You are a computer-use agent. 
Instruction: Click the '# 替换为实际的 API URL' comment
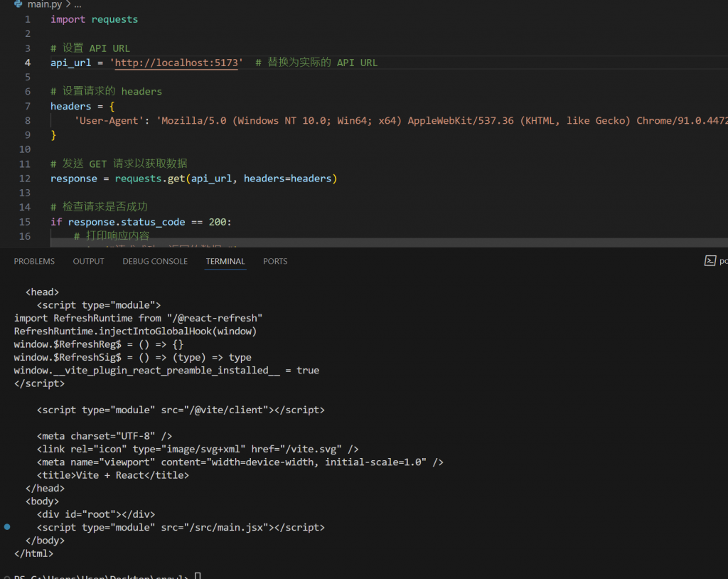[x=316, y=63]
